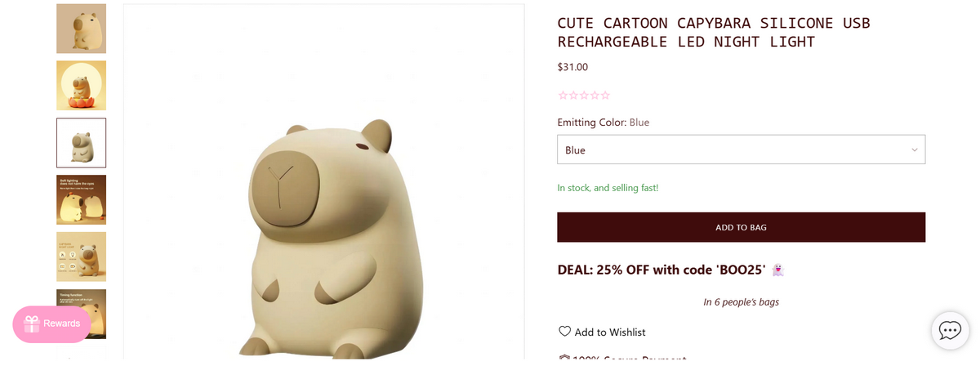
Task: Choose the fifth thumbnail with small feature icons
Action: [81, 257]
